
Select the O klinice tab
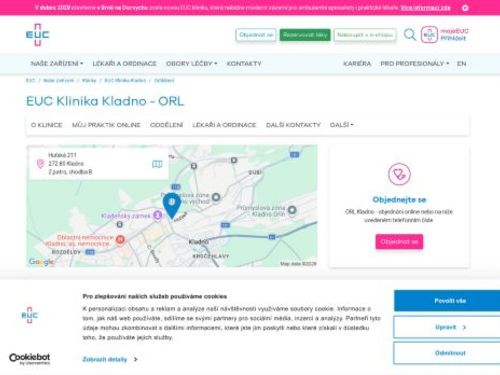tap(46, 125)
